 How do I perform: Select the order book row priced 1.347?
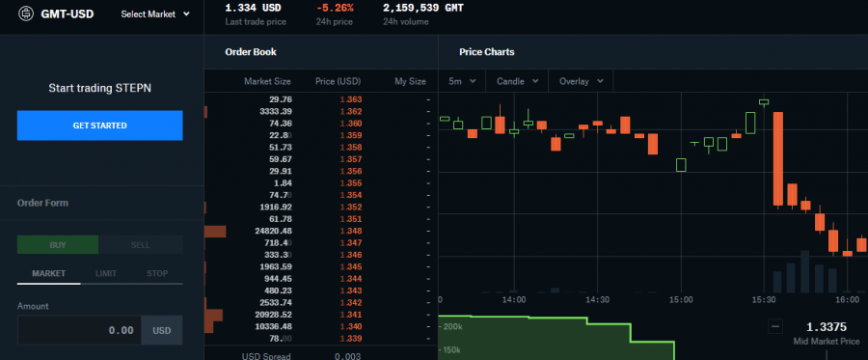tap(321, 243)
